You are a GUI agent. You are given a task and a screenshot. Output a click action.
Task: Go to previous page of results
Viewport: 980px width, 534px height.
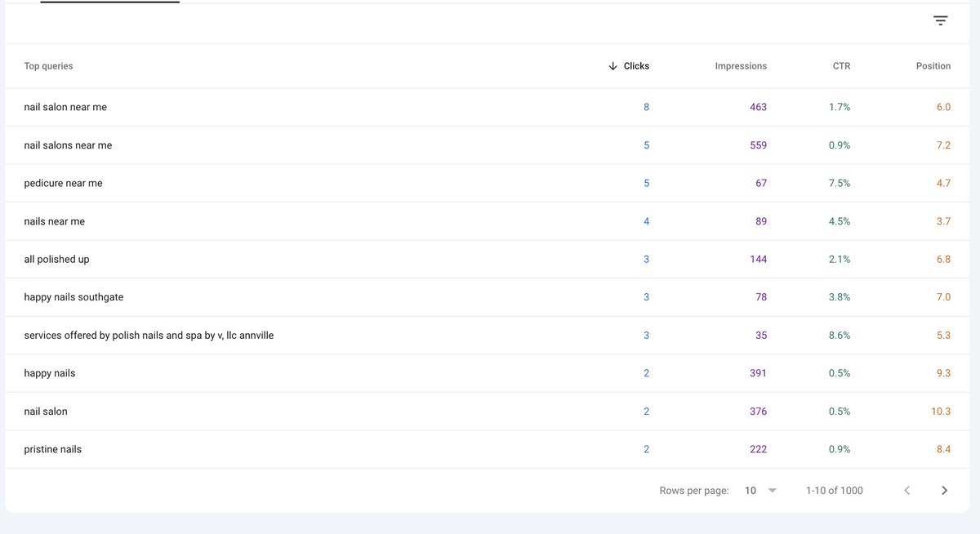click(x=906, y=491)
